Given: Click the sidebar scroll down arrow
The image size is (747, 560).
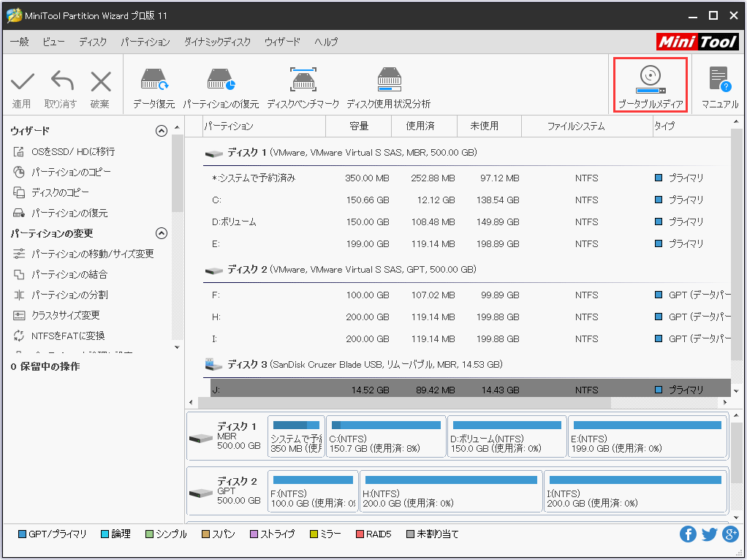Looking at the screenshot, I should click(x=177, y=347).
